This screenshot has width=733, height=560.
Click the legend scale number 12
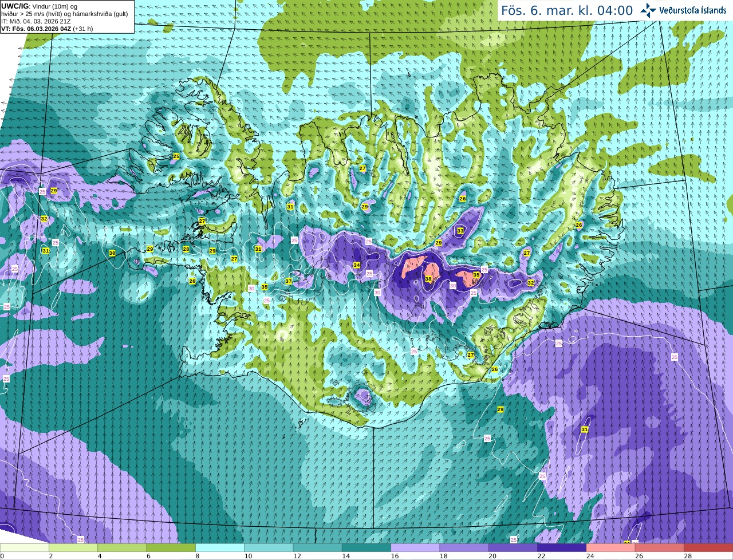tap(296, 556)
